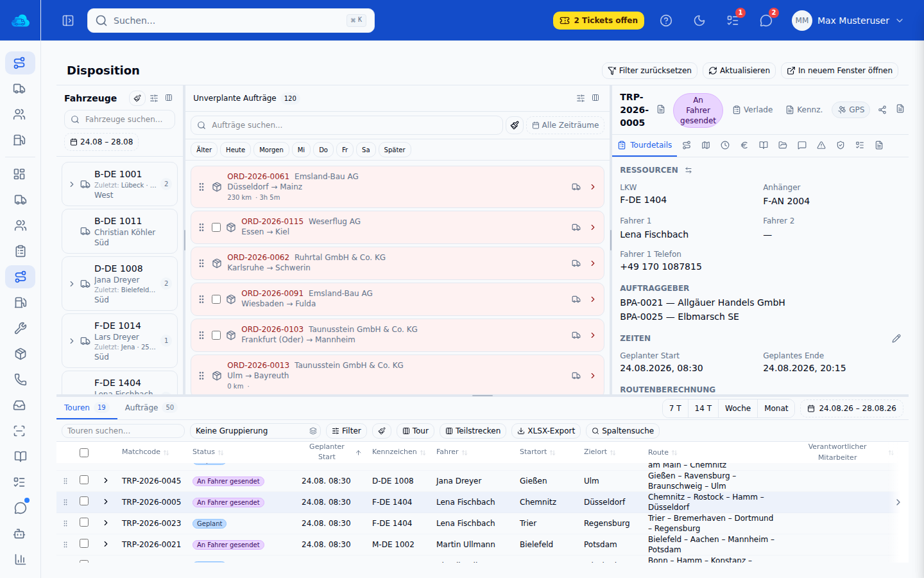924x578 pixels.
Task: Open the euro costs tab icon
Action: [x=744, y=145]
